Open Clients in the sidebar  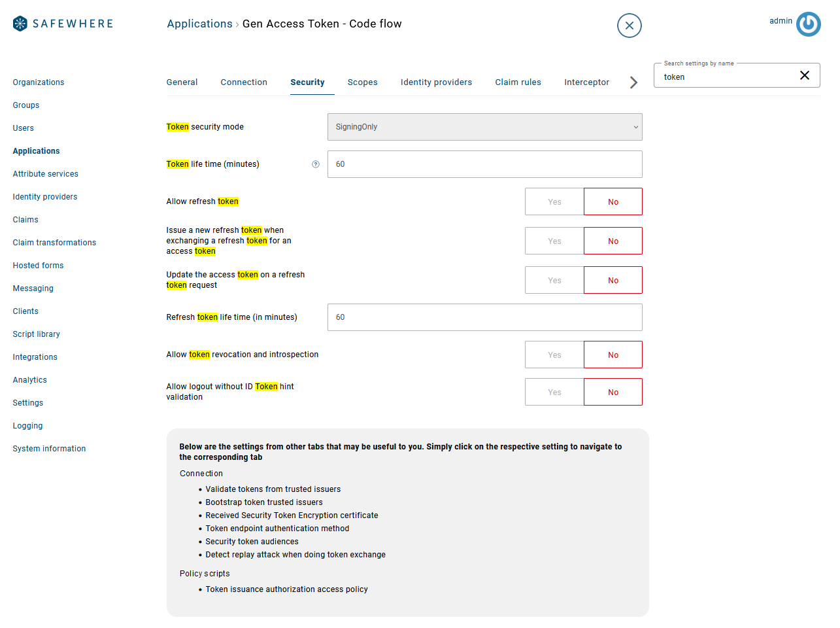tap(25, 311)
